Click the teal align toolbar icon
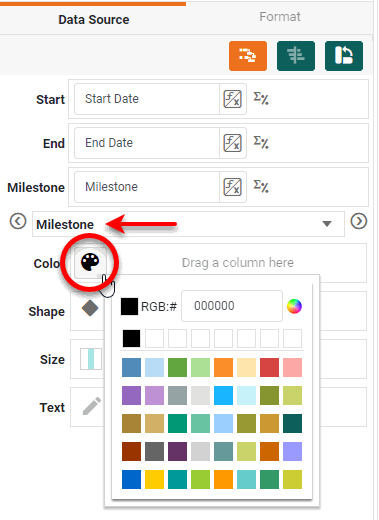Image resolution: width=379 pixels, height=520 pixels. point(296,56)
